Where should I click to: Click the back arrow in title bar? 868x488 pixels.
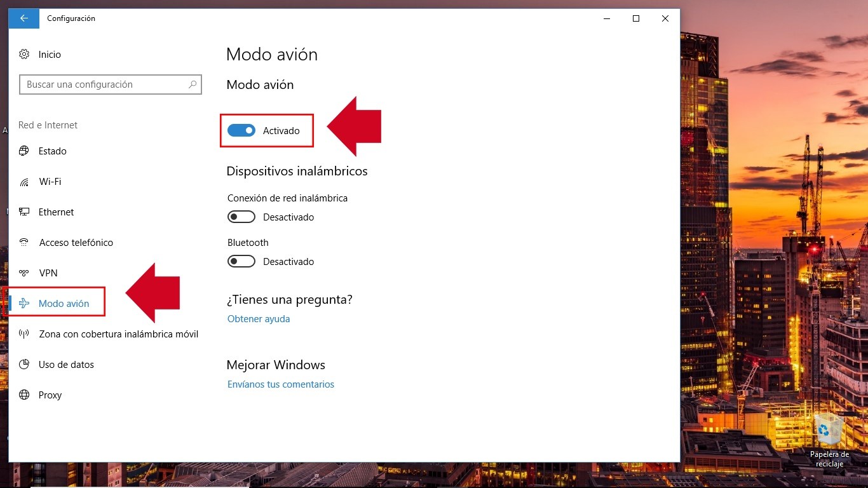pyautogui.click(x=24, y=18)
